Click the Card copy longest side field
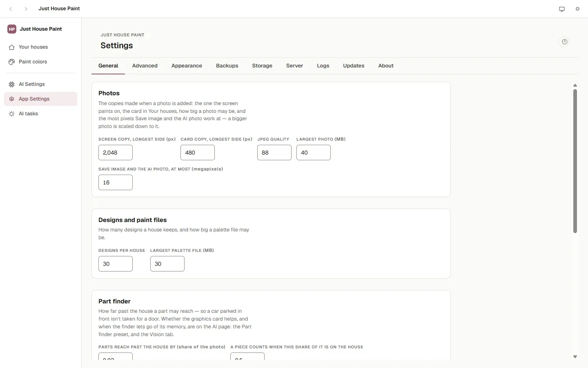Viewport: 588px width, 368px height. click(198, 153)
